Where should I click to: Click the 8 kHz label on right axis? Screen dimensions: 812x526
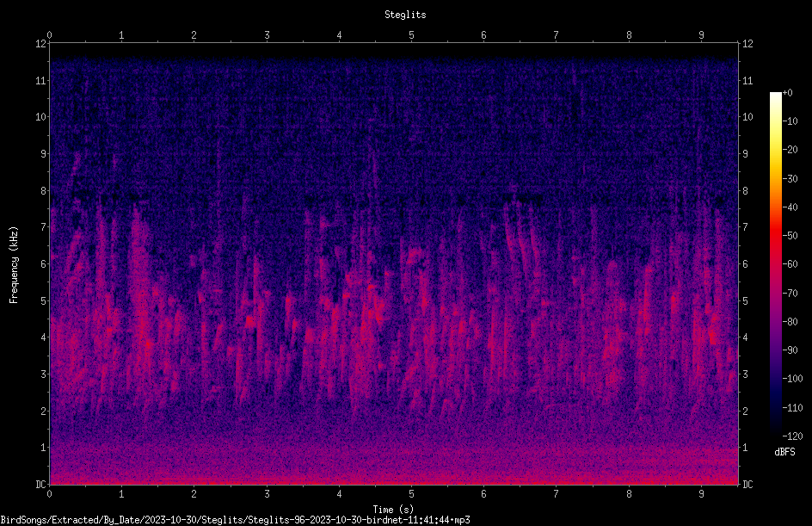coord(745,191)
